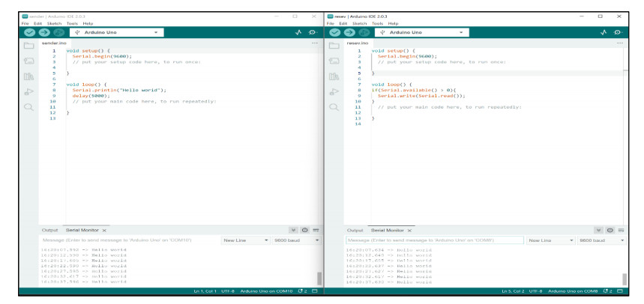The height and width of the screenshot is (304, 644).
Task: Upload the sketch in resev window
Action: click(x=349, y=33)
